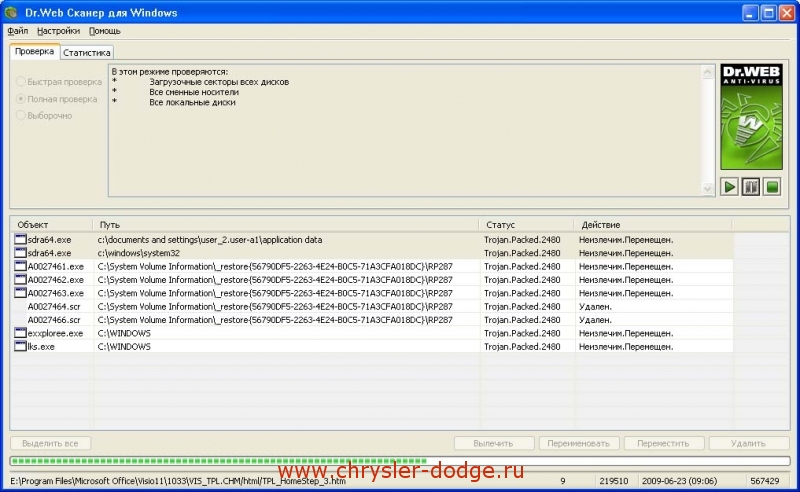Click the Вылечить button
This screenshot has height=492, width=800.
click(x=493, y=444)
